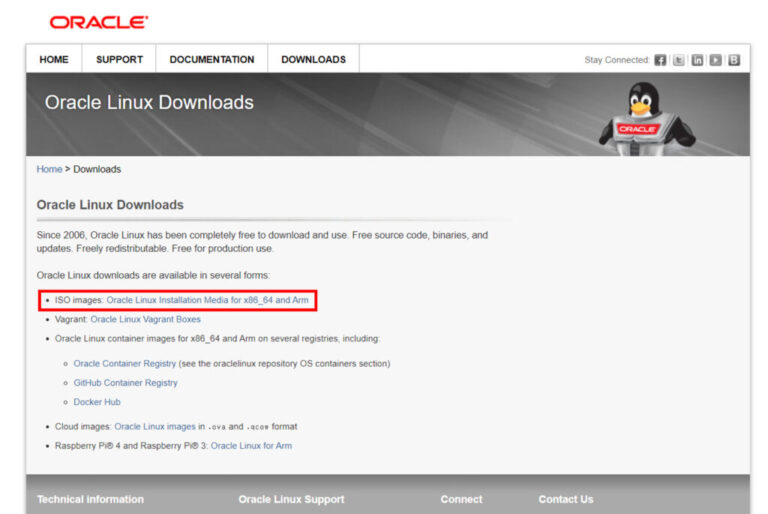Click the Oracle Linux for Arm link
The height and width of the screenshot is (514, 768).
(x=251, y=445)
